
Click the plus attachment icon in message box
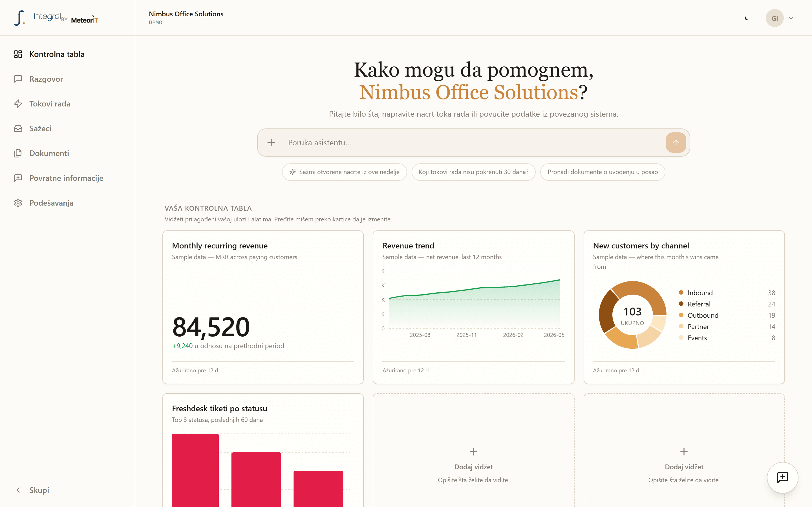click(x=271, y=143)
